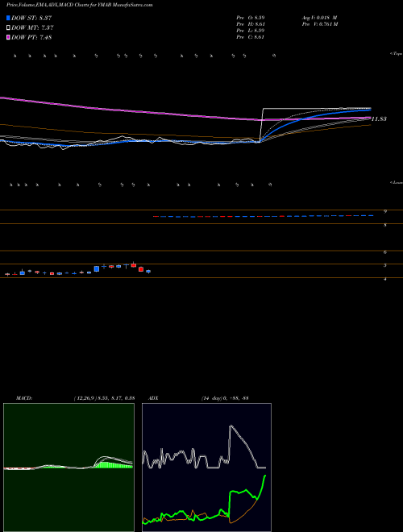Click the 11.83 price label
Viewport: 403px width, 532px height.
[x=379, y=119]
